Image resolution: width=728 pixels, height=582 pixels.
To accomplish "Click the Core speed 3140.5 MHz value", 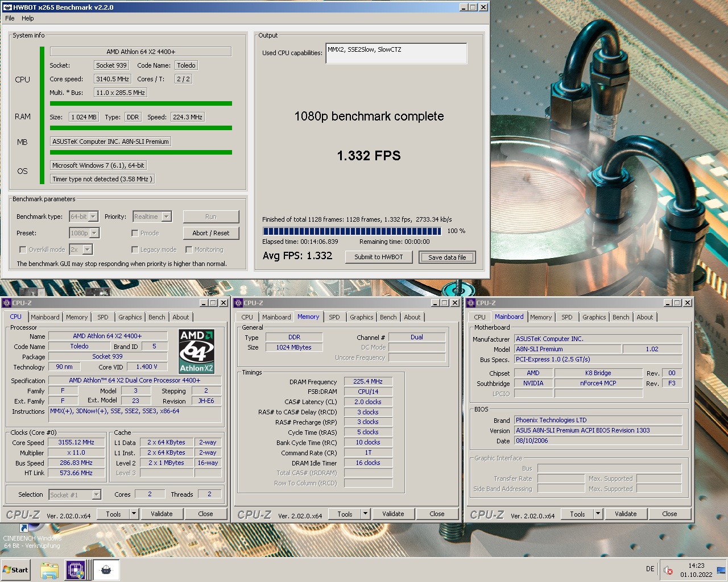I will pyautogui.click(x=113, y=79).
